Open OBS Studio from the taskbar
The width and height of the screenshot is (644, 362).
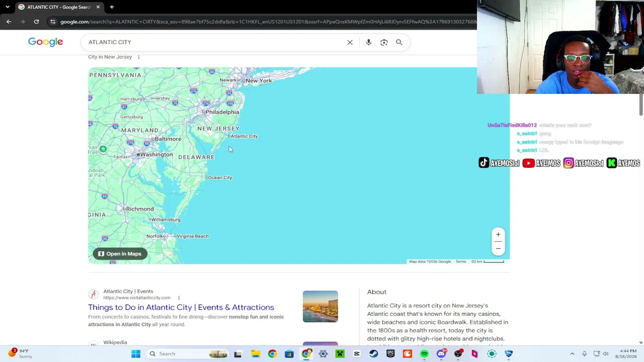[x=458, y=353]
